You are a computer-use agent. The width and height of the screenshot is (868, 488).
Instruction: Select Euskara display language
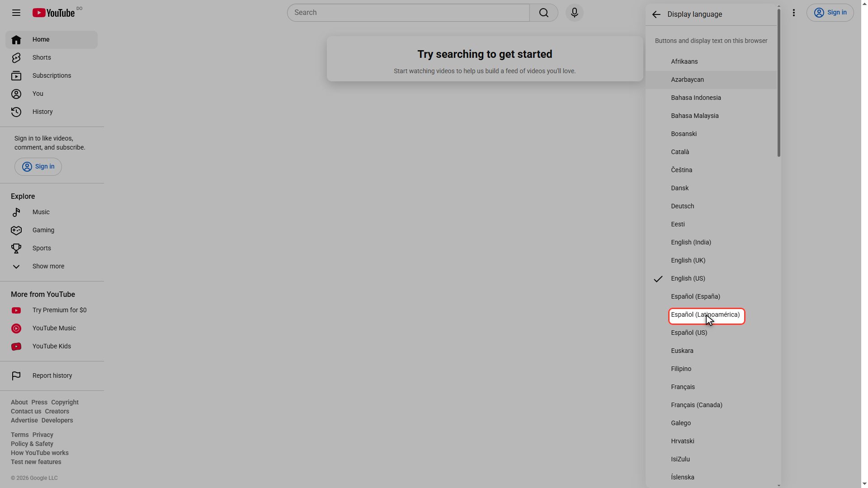coord(711,351)
